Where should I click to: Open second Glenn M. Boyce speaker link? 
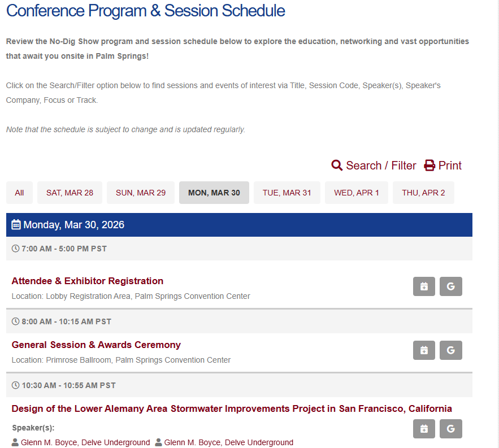(x=228, y=442)
